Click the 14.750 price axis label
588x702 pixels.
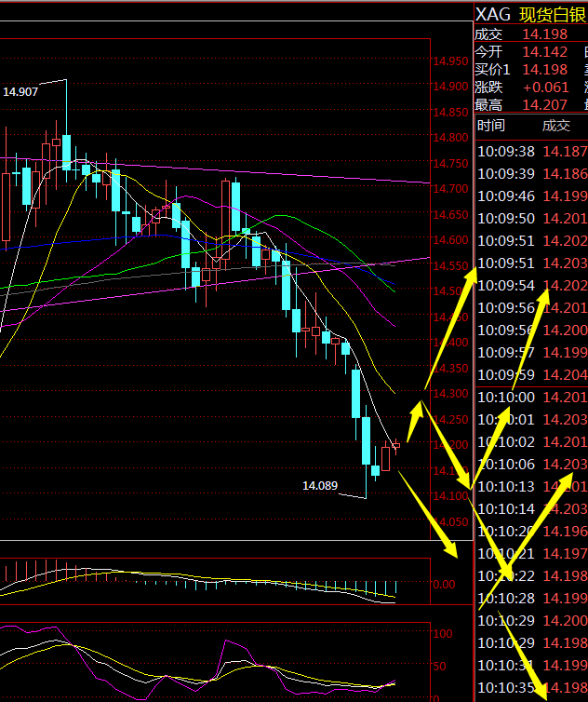(x=450, y=164)
